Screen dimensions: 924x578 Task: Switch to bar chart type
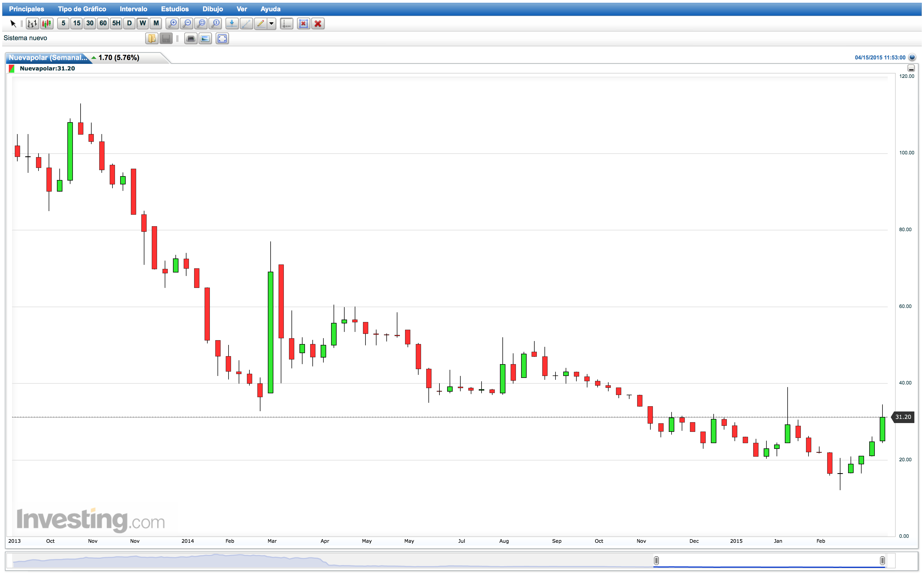click(32, 24)
